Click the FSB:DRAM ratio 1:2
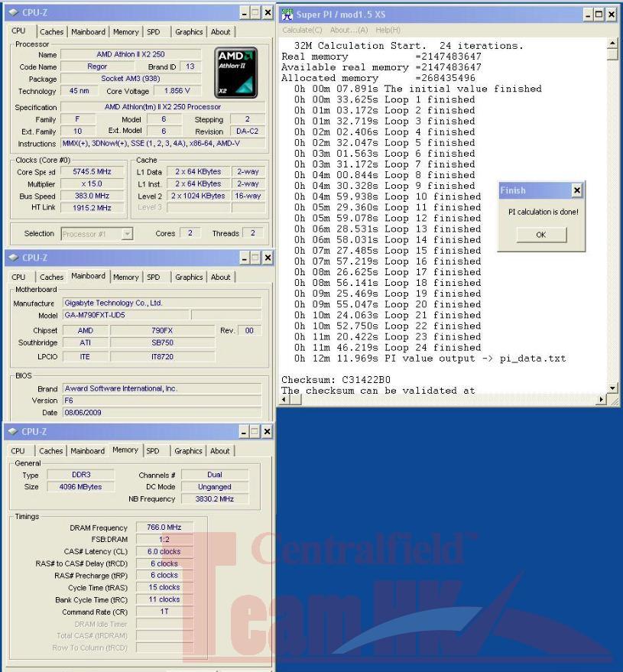Screen dimensions: 623x672 point(164,539)
